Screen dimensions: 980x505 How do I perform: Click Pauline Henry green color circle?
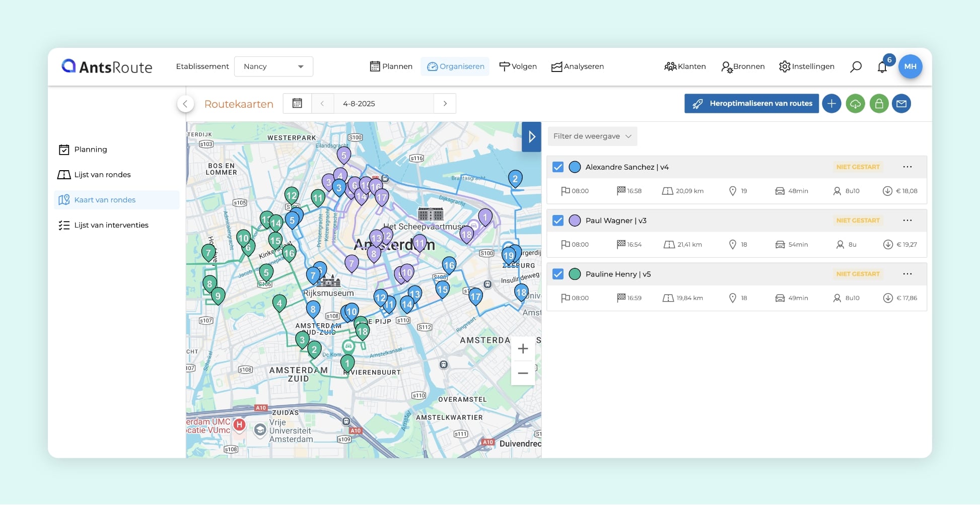575,274
